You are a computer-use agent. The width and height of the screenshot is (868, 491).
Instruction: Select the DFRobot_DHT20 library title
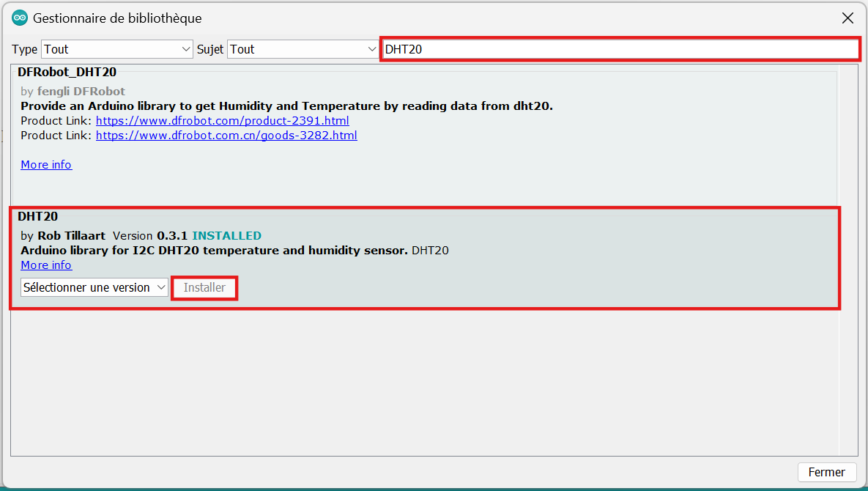coord(67,72)
